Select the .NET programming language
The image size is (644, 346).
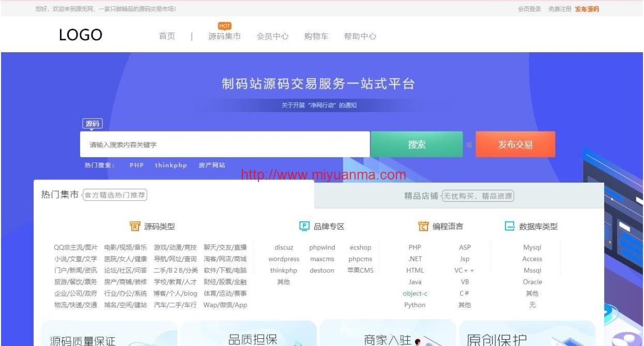415,259
